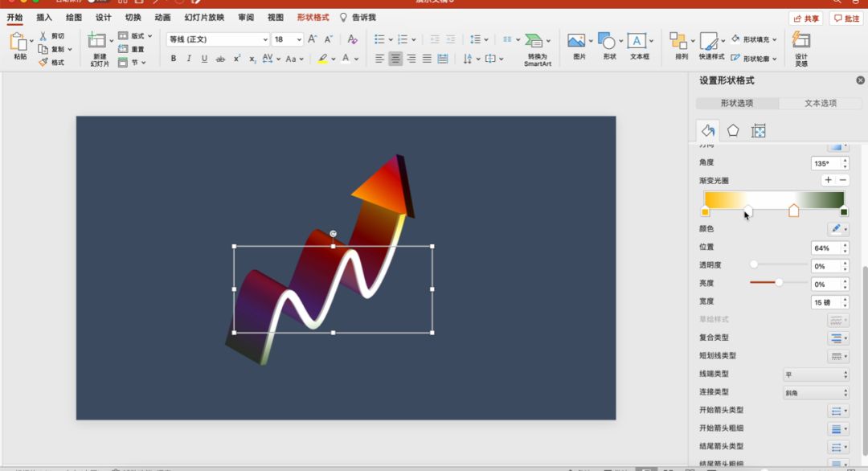The height and width of the screenshot is (471, 868).
Task: Insert a text box
Action: (640, 47)
